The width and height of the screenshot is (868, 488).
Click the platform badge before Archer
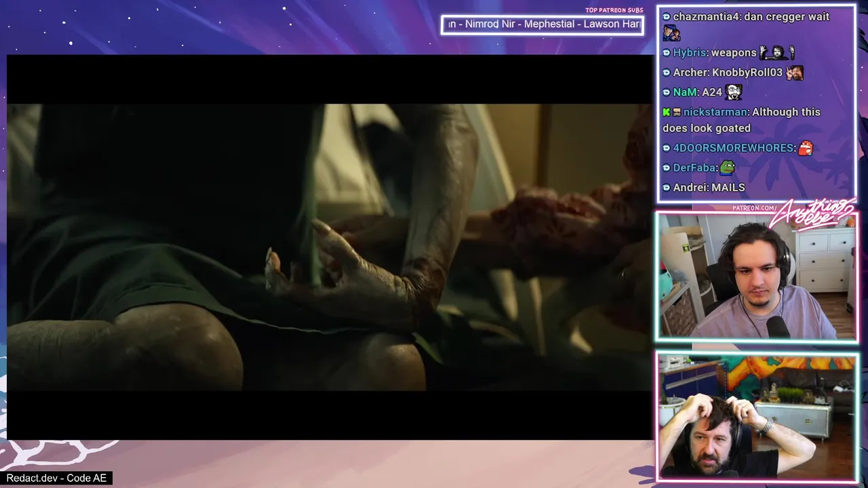[x=667, y=73]
